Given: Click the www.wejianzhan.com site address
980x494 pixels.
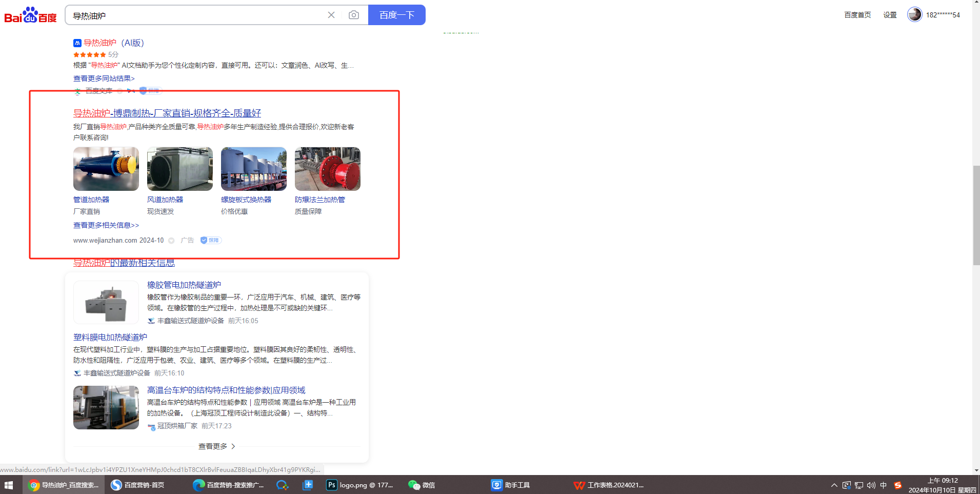Looking at the screenshot, I should point(105,240).
